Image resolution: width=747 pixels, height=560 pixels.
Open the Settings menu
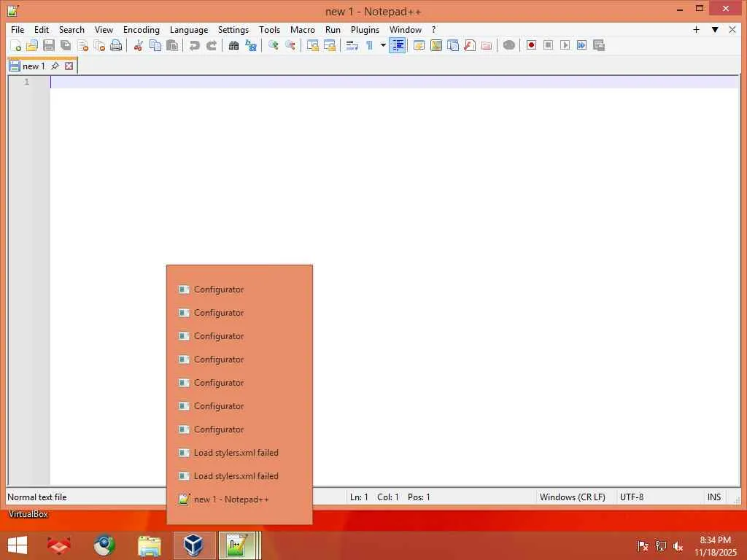click(x=233, y=29)
